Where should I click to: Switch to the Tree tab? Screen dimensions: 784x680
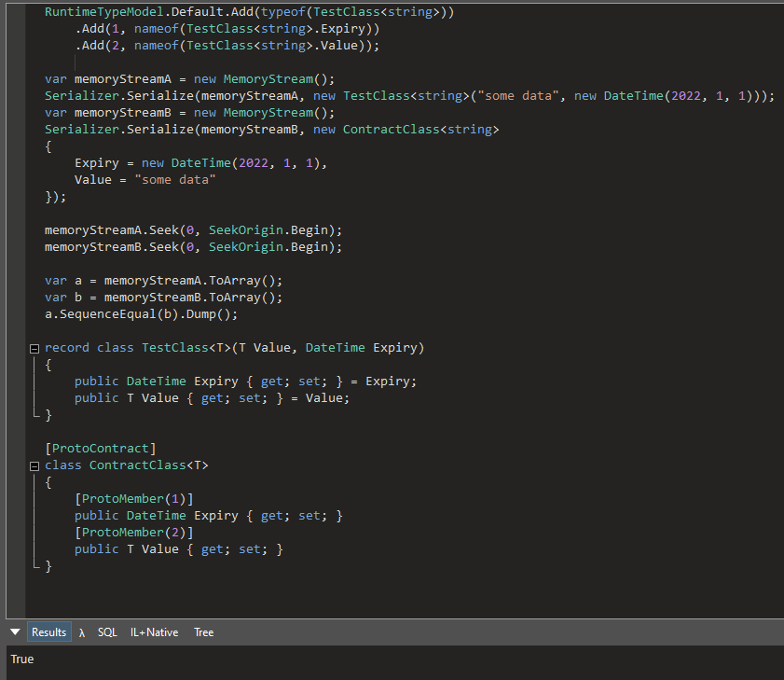[x=203, y=632]
